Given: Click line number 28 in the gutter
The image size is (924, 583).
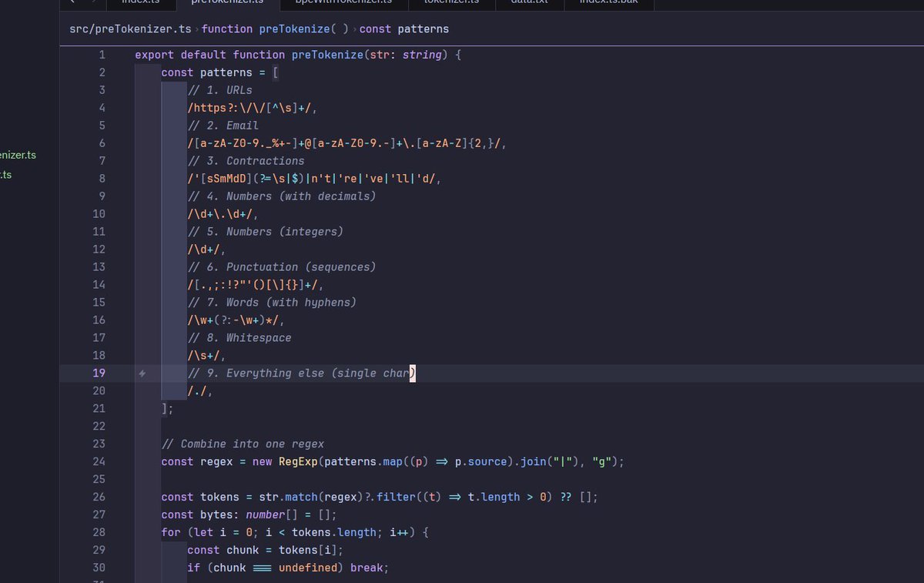Looking at the screenshot, I should click(99, 533).
